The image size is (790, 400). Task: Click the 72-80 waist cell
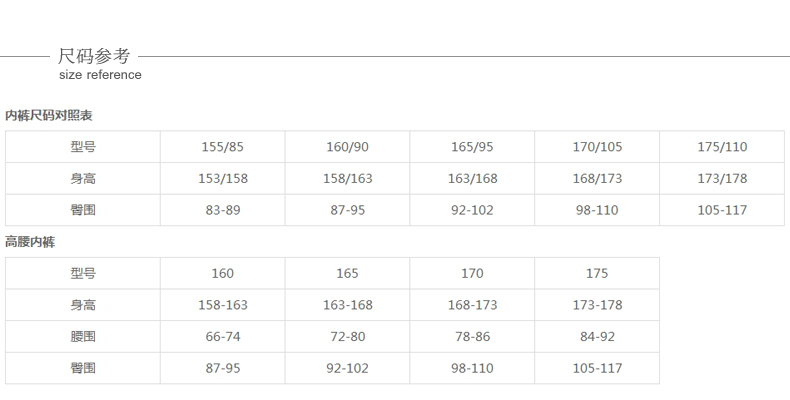pyautogui.click(x=347, y=337)
